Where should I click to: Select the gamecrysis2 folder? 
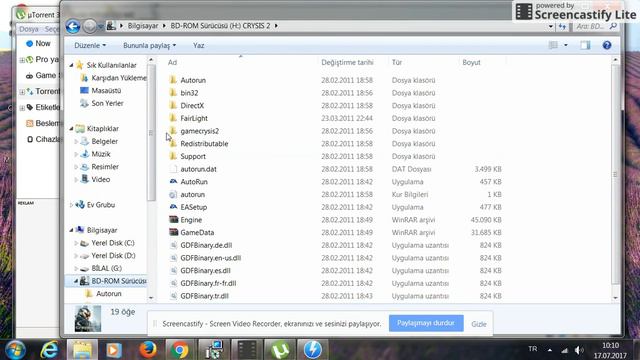click(200, 131)
